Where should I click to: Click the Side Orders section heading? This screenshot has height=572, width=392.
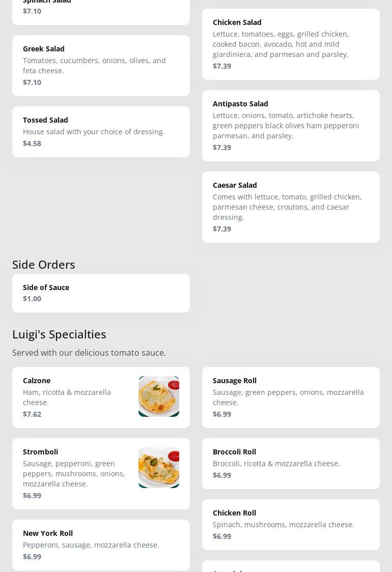coord(44,265)
